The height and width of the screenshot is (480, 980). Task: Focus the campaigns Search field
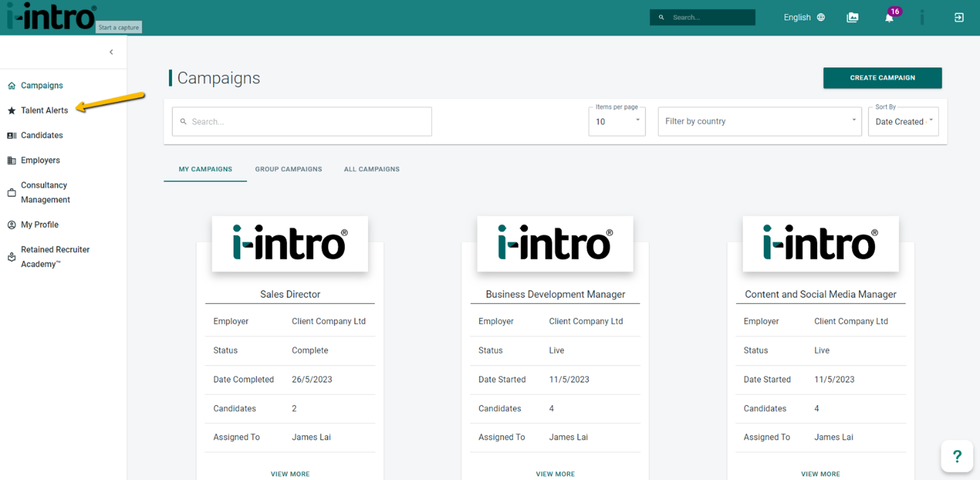[x=302, y=122]
